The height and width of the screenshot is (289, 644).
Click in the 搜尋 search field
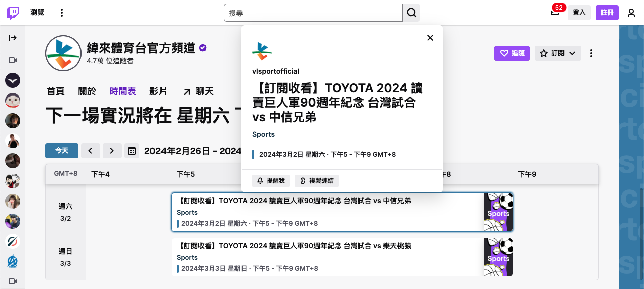313,13
